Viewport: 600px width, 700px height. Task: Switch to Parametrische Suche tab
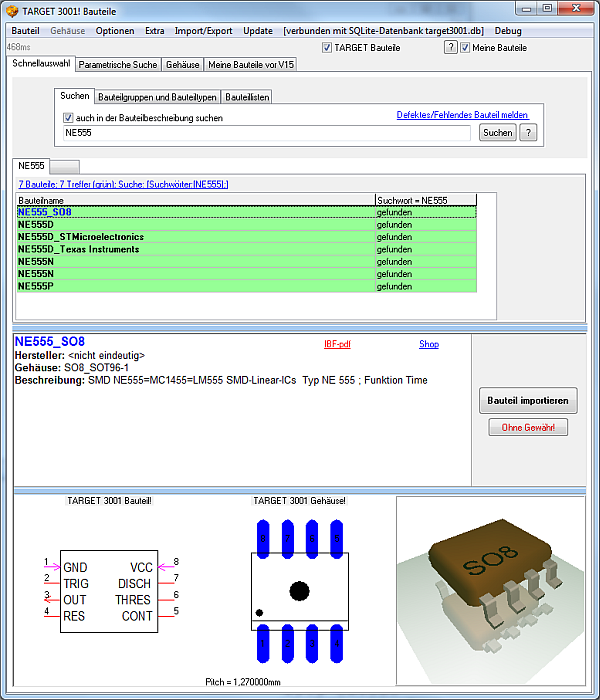click(x=118, y=65)
